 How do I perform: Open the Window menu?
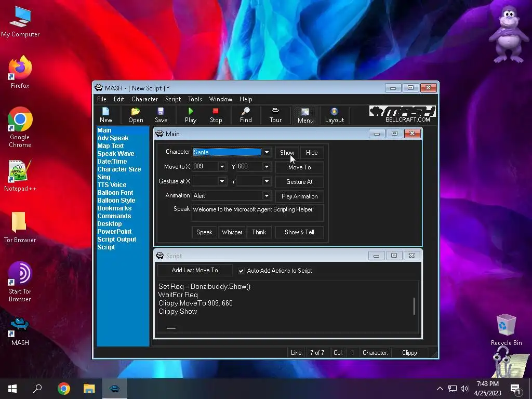click(x=220, y=99)
